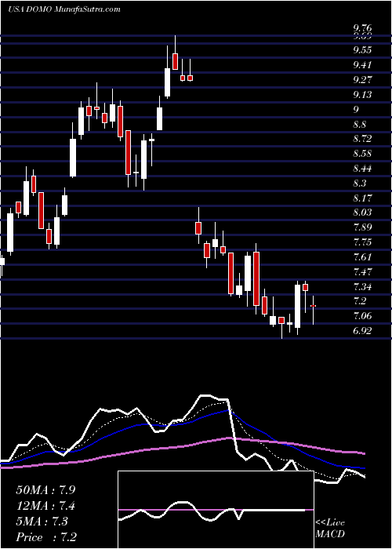Click the 9.13 price axis label
The width and height of the screenshot is (392, 549).
coord(362,95)
